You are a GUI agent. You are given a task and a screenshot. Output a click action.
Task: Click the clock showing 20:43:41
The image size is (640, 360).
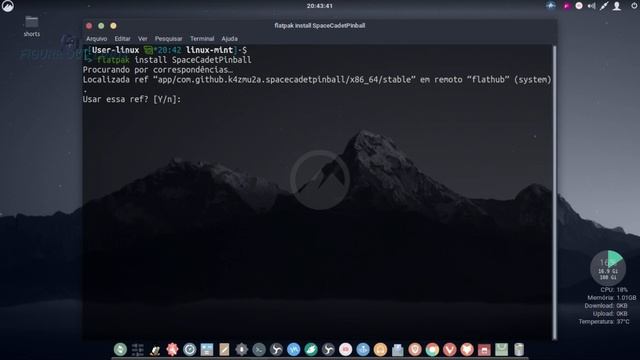pyautogui.click(x=320, y=6)
